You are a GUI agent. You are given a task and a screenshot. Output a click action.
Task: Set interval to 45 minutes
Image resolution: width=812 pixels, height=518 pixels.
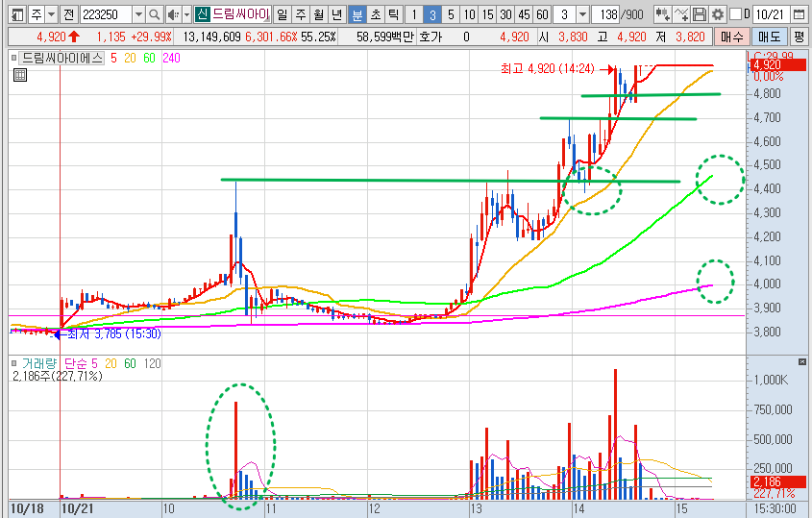click(524, 14)
